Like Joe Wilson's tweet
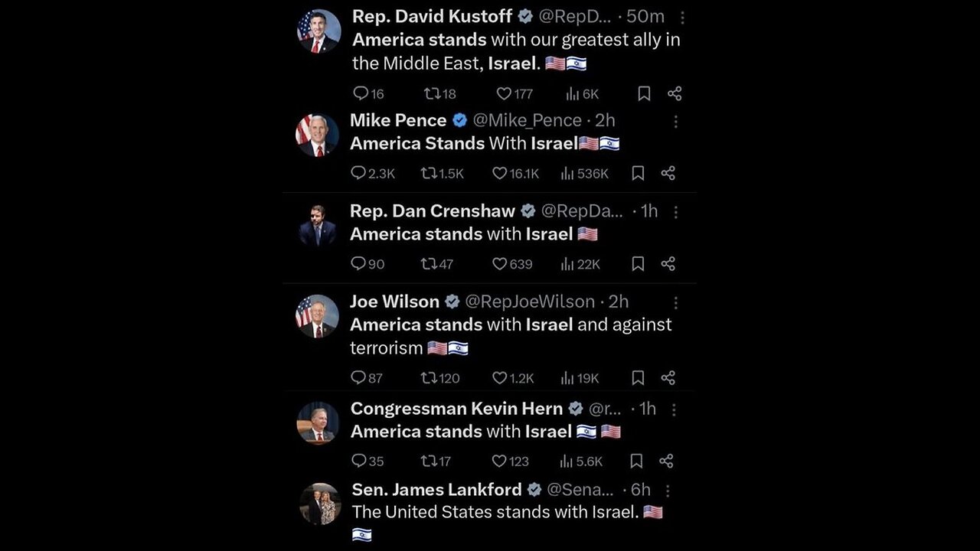Viewport: 980px width, 551px height. (499, 378)
